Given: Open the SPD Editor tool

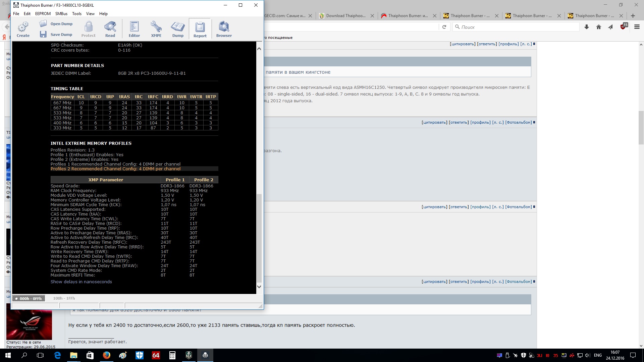Looking at the screenshot, I should pyautogui.click(x=134, y=29).
